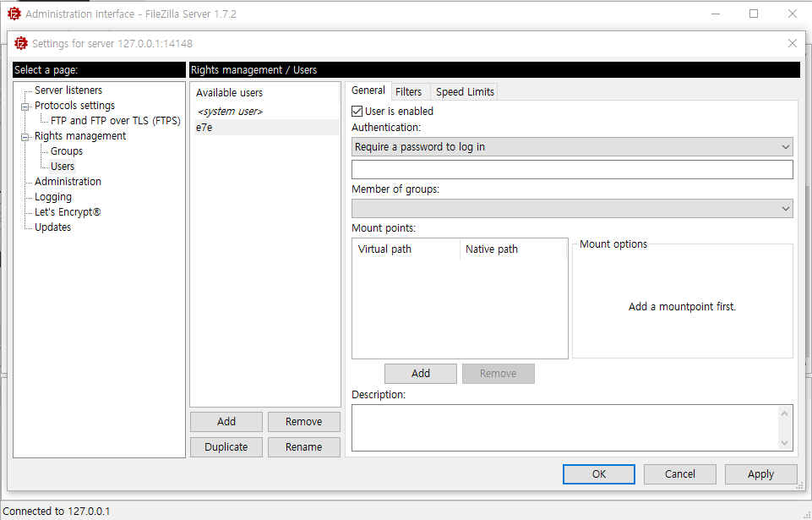
Task: Open the Updates page
Action: (53, 227)
